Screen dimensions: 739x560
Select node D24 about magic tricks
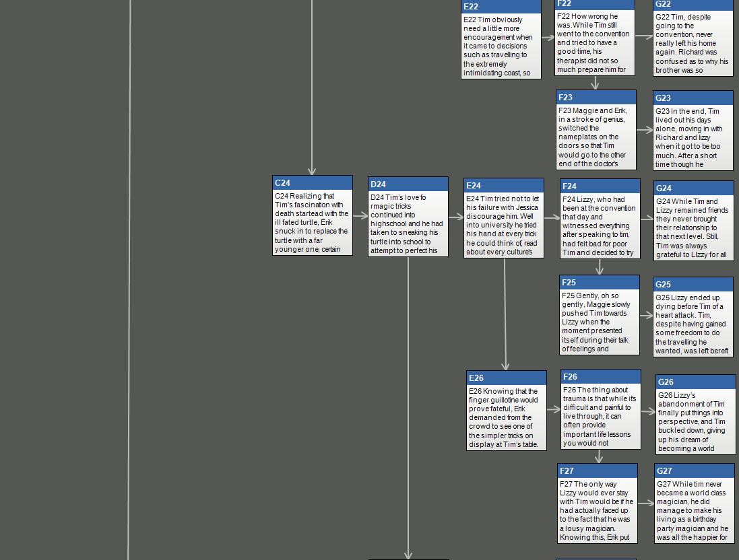tap(408, 217)
